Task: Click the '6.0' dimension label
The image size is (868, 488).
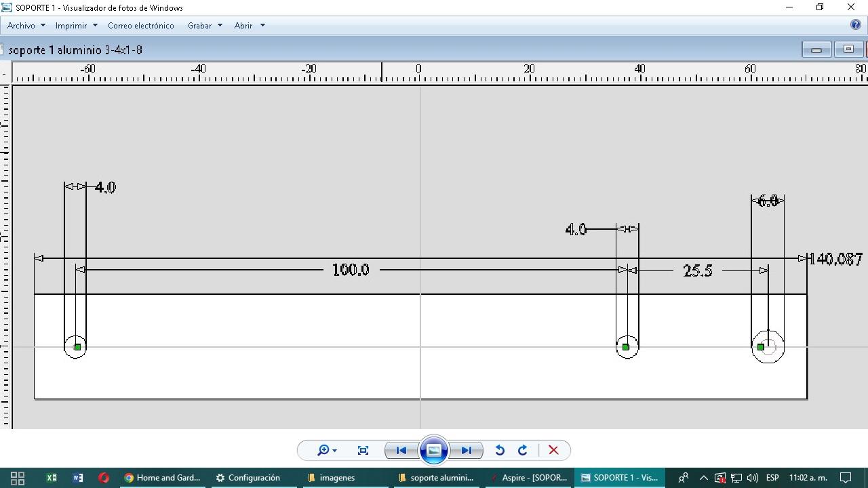Action: (x=768, y=201)
